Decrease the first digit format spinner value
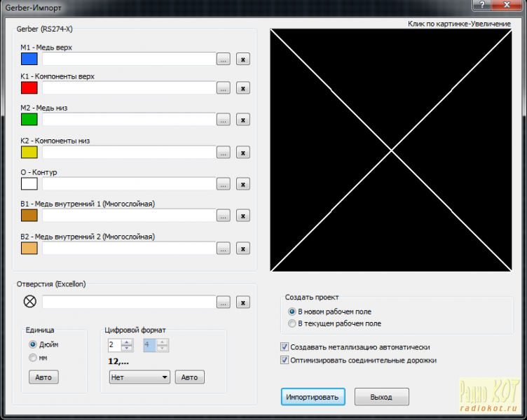This screenshot has width=527, height=420. [x=127, y=348]
